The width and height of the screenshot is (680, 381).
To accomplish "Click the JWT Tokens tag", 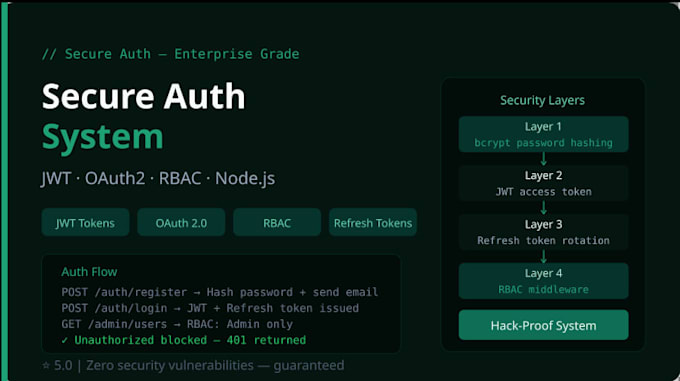I will [85, 222].
